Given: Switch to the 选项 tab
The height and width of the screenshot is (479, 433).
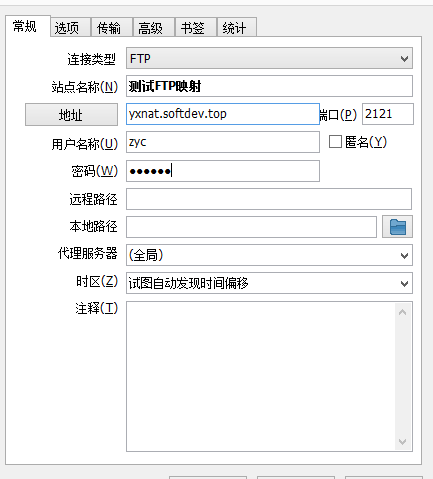Looking at the screenshot, I should tap(71, 28).
